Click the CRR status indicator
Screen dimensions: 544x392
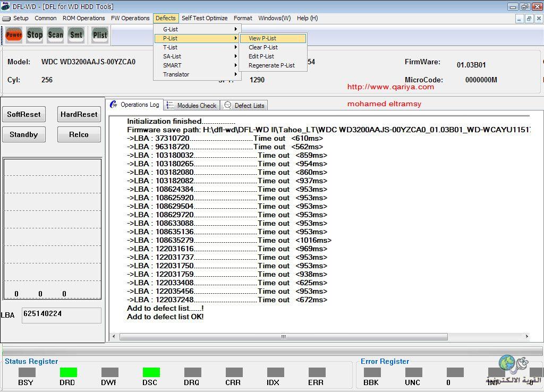pos(234,372)
